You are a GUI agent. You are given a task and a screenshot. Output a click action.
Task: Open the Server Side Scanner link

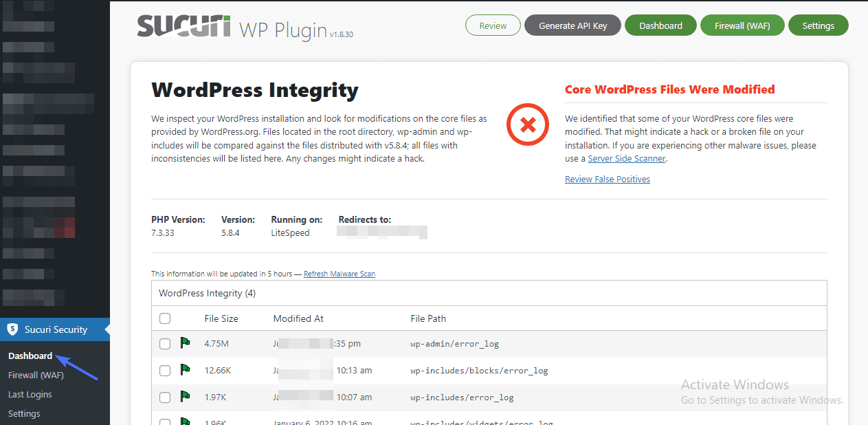(627, 158)
